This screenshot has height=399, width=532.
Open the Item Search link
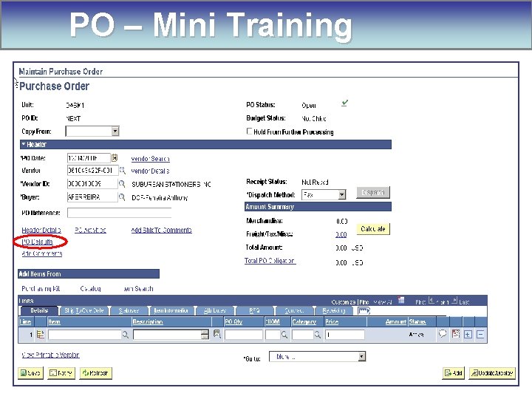coord(138,288)
